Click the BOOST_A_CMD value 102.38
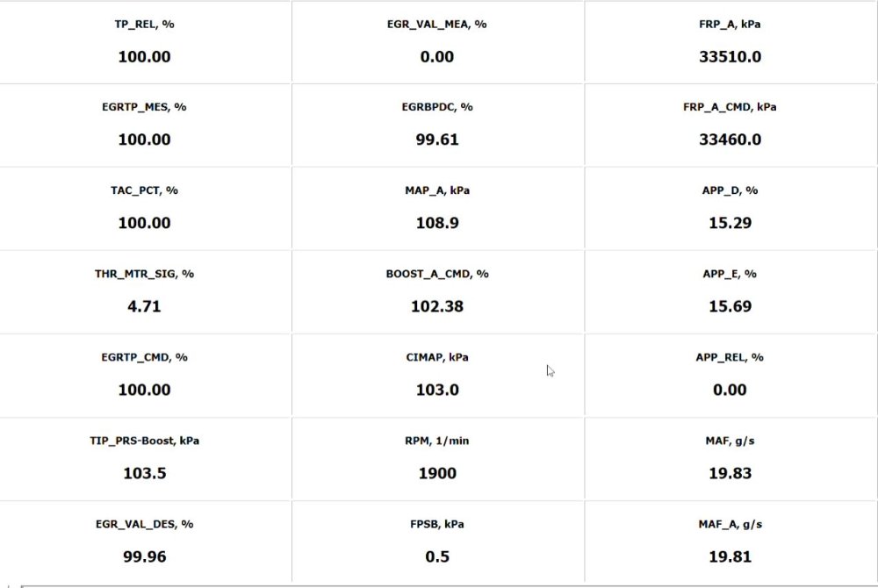The image size is (878, 588). pos(437,306)
